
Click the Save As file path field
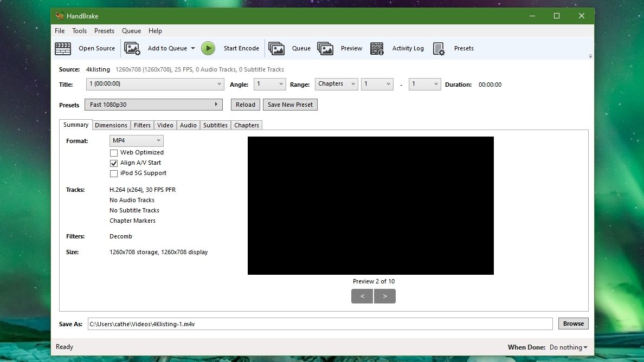tap(320, 324)
